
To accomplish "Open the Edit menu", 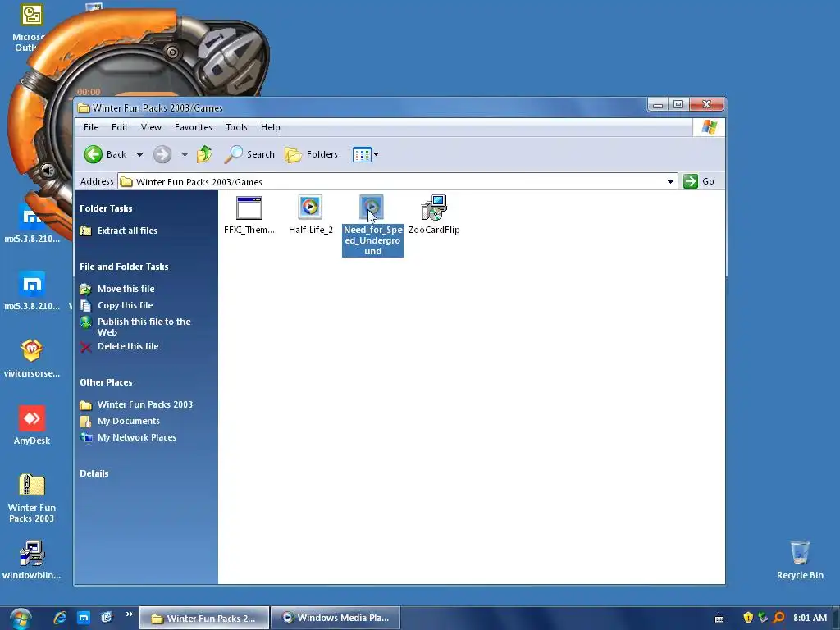I will (x=120, y=127).
